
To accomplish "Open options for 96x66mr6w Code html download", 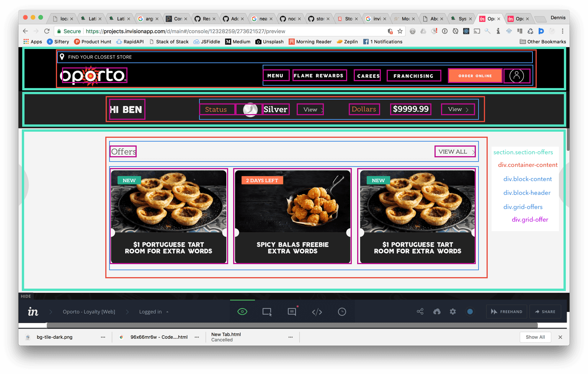I will pyautogui.click(x=197, y=337).
